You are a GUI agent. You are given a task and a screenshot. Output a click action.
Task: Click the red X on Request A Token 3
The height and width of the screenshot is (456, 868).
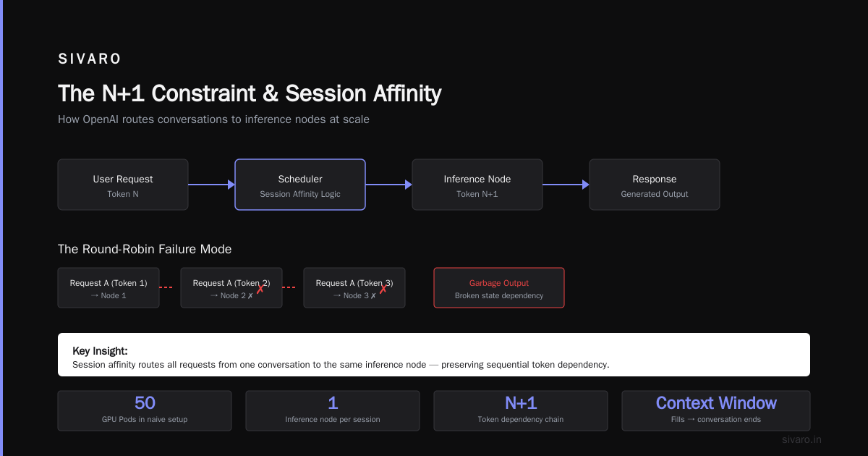coord(383,289)
